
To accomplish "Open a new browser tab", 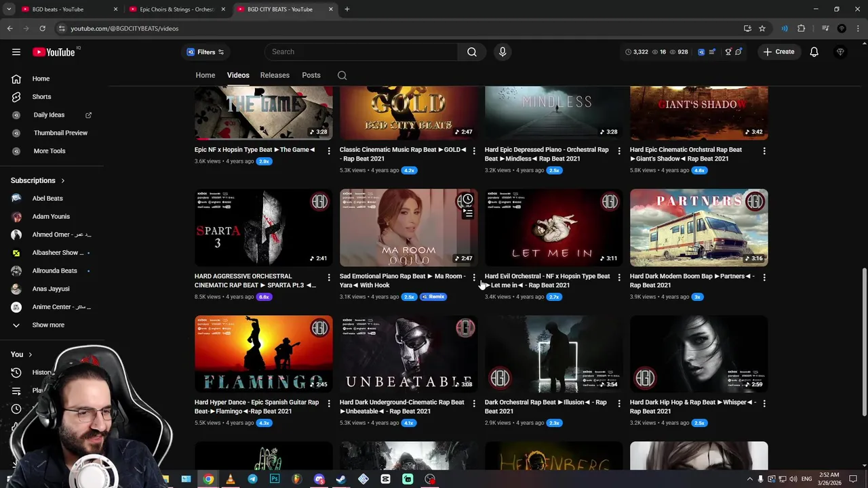I will point(347,9).
